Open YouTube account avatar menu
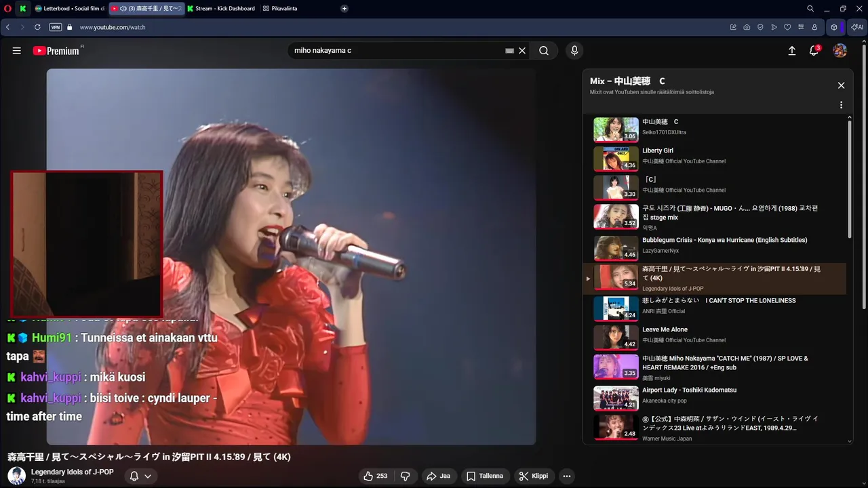Screen dimensions: 868x488 click(x=840, y=51)
